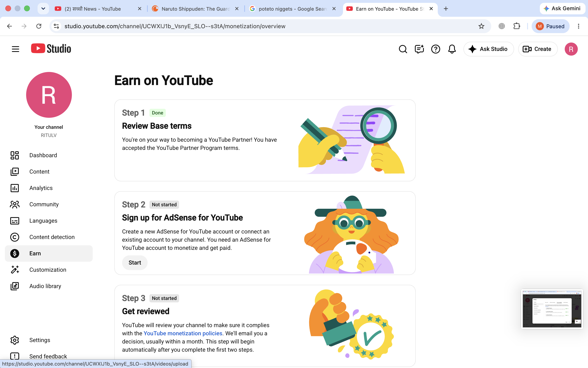Open Analytics from the sidebar
The width and height of the screenshot is (588, 368).
49,188
